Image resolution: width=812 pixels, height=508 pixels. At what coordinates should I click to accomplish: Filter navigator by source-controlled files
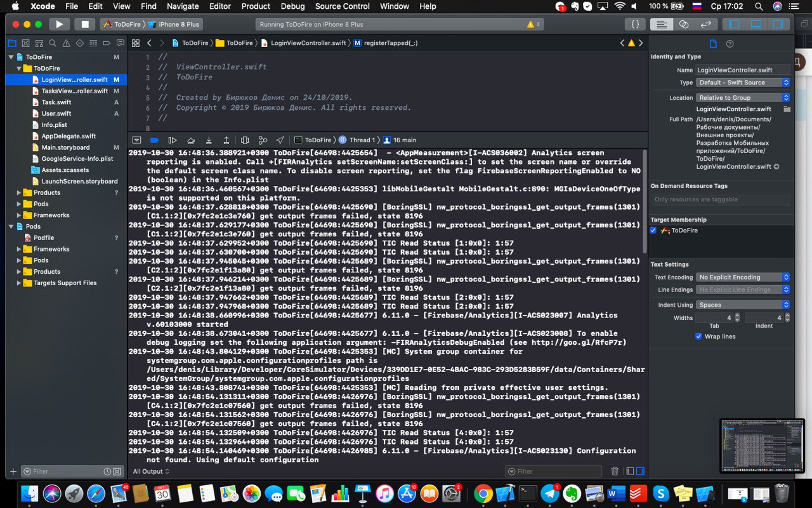point(117,472)
